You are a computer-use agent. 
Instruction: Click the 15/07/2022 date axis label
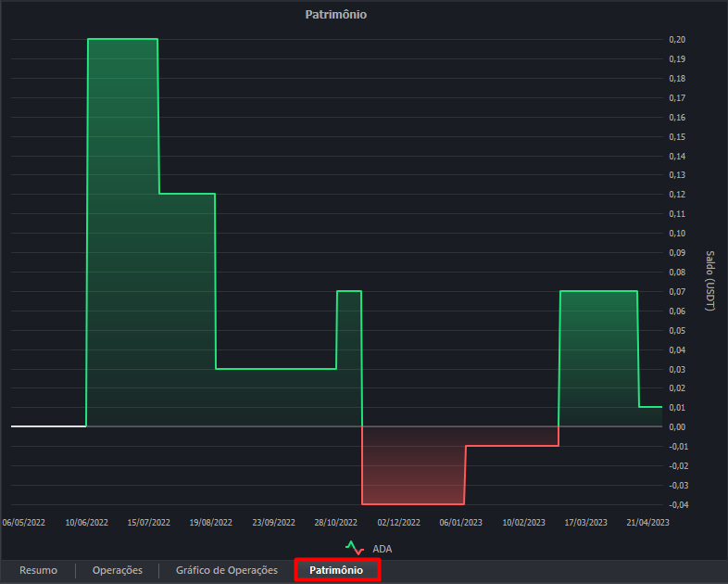149,523
